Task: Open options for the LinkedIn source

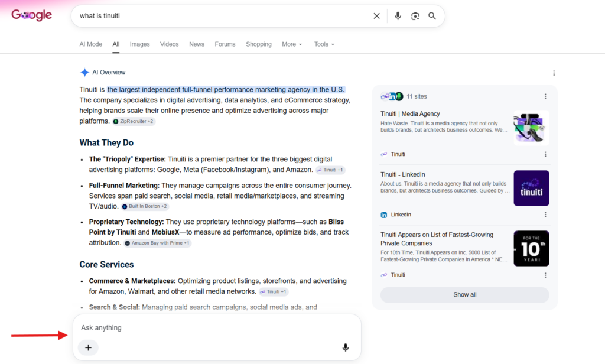Action: [x=545, y=214]
